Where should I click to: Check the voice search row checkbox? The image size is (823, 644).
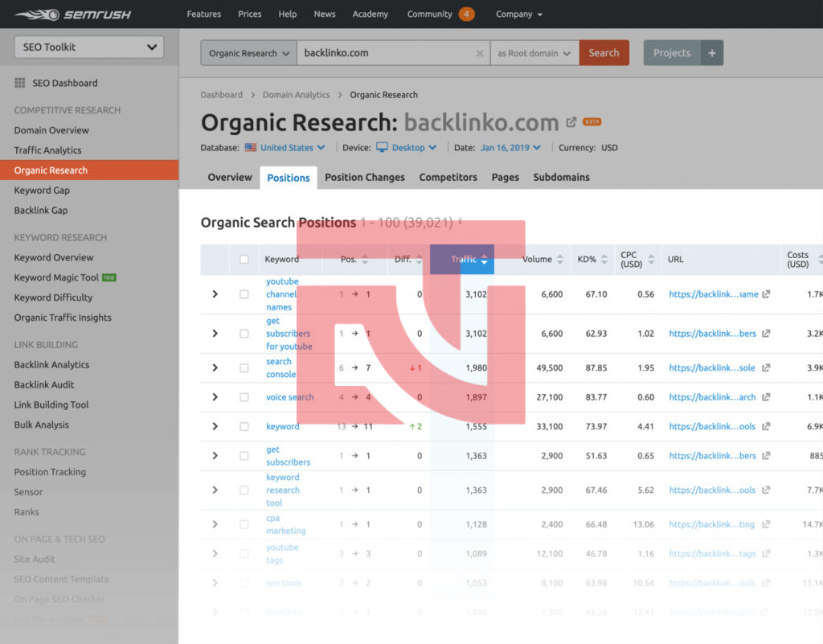point(244,397)
